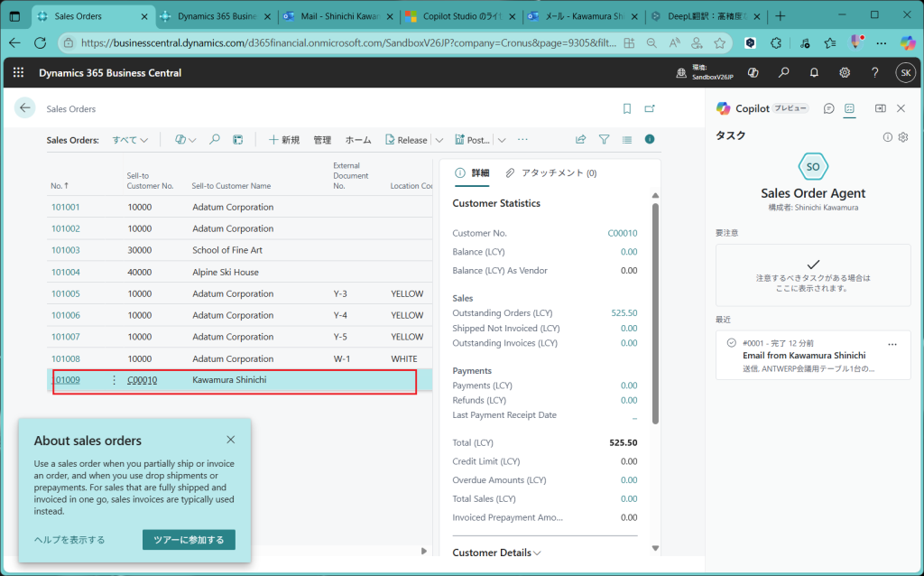Refresh the browser page

tap(40, 43)
